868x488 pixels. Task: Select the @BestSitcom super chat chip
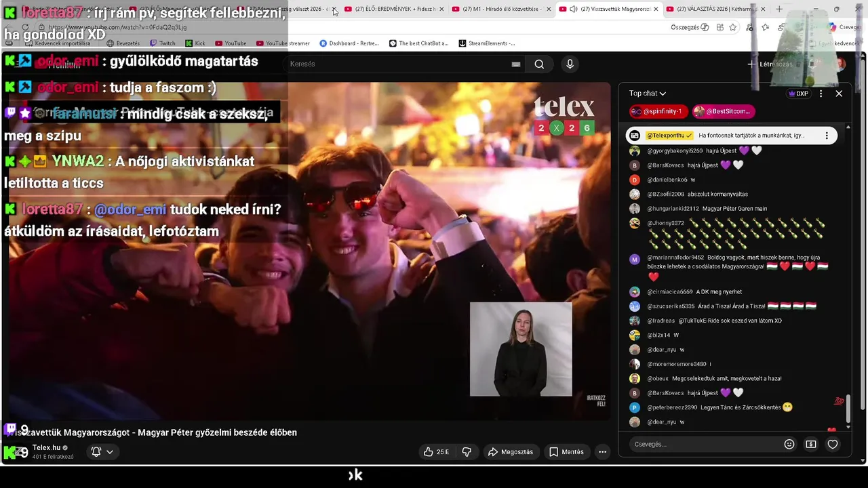[x=723, y=111]
